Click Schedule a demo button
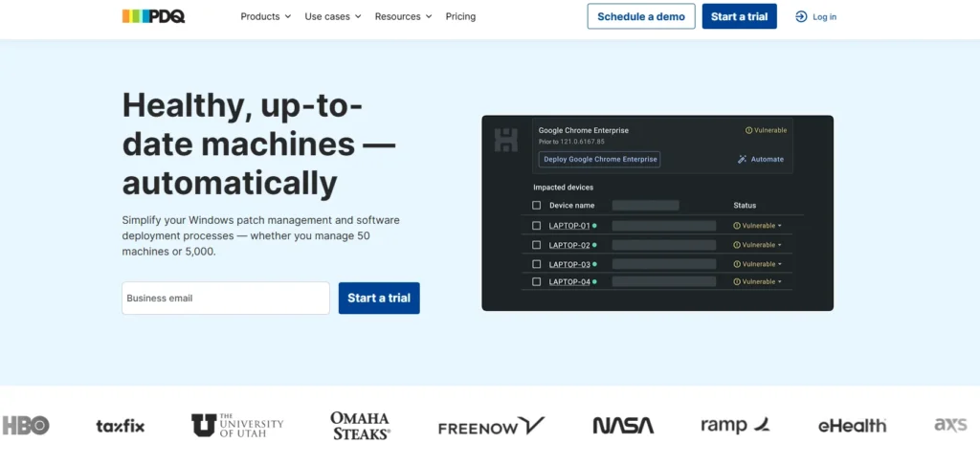 click(641, 16)
